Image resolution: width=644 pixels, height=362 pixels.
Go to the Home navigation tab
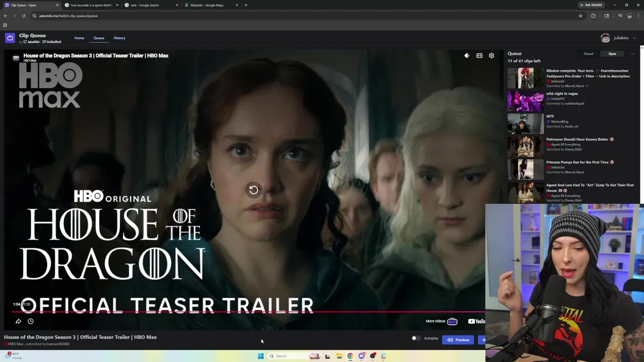(x=79, y=38)
